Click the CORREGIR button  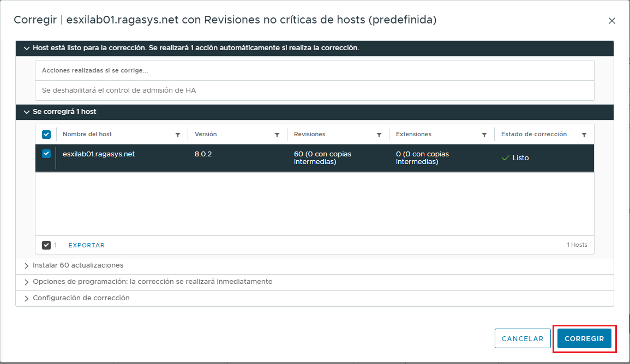(584, 338)
